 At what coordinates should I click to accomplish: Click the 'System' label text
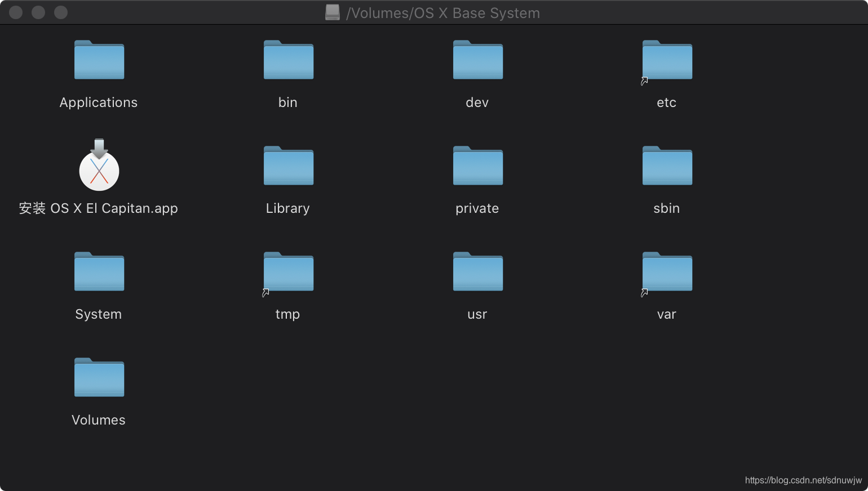pyautogui.click(x=99, y=314)
